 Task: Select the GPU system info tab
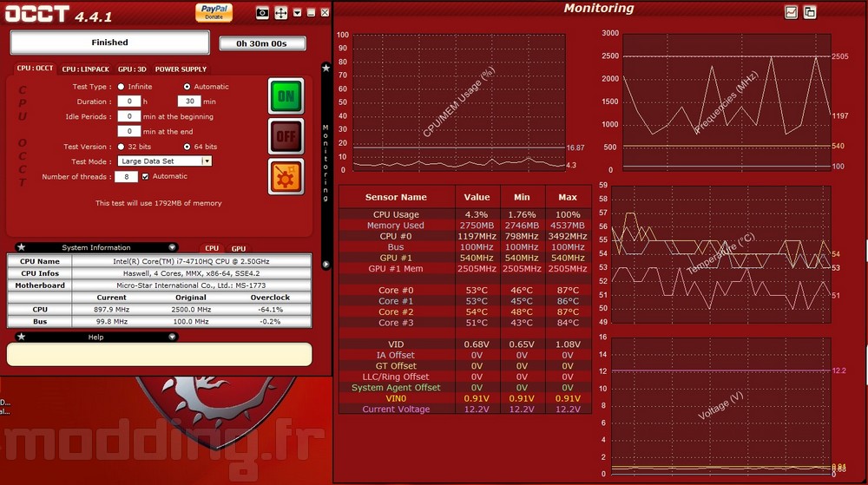(x=239, y=248)
